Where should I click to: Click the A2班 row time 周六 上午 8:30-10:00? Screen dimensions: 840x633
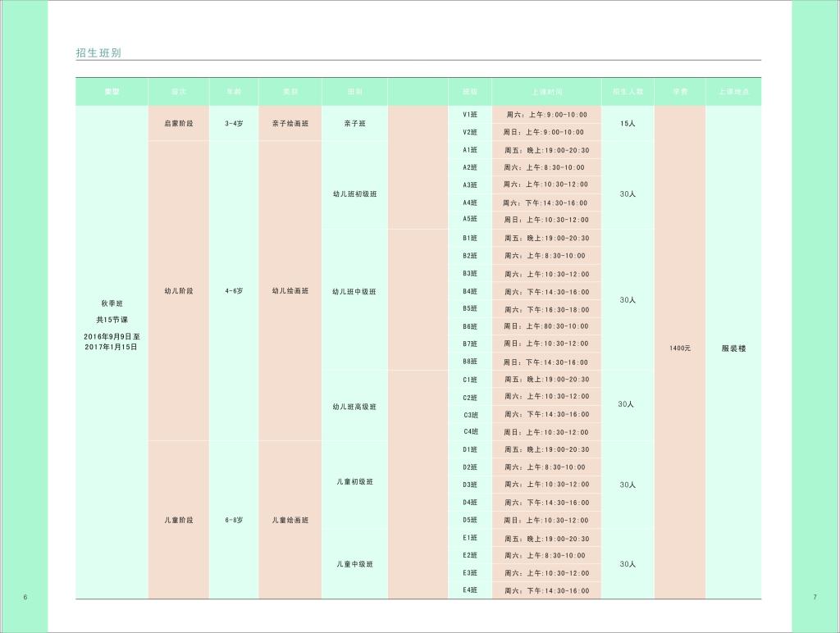[545, 167]
